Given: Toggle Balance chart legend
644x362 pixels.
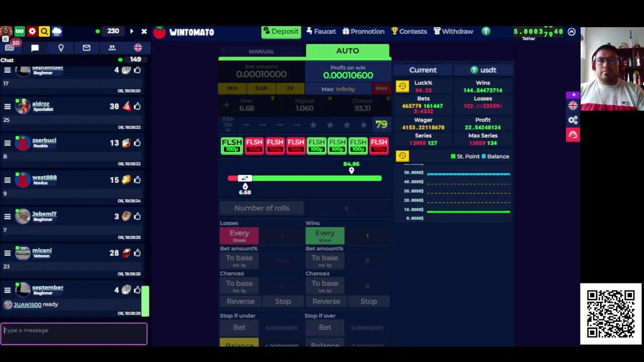Looking at the screenshot, I should [x=495, y=156].
